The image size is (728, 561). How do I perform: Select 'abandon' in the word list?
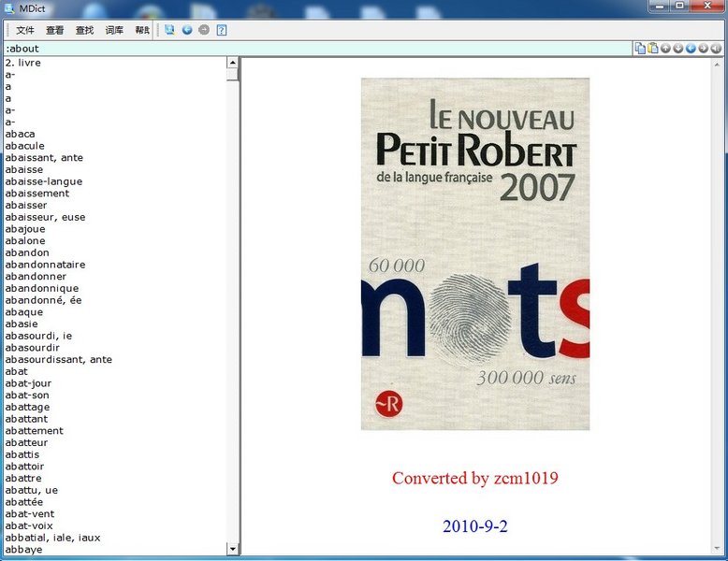(27, 252)
